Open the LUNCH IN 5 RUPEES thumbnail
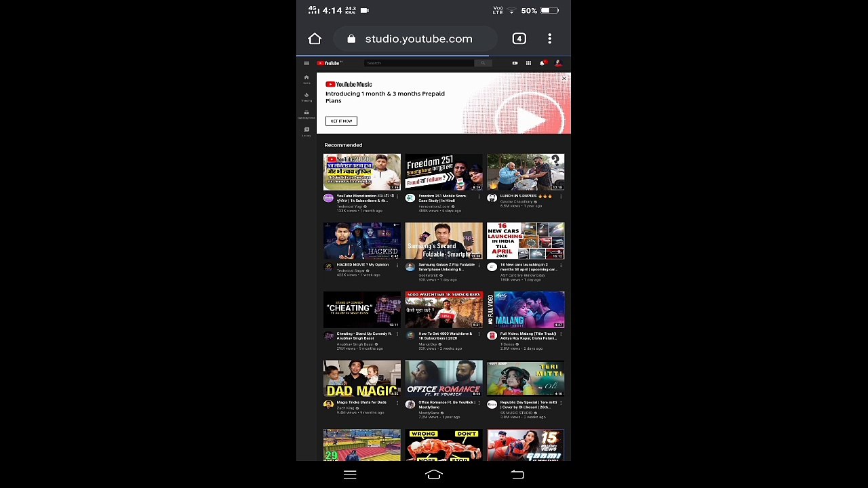Image resolution: width=868 pixels, height=488 pixels. (526, 172)
